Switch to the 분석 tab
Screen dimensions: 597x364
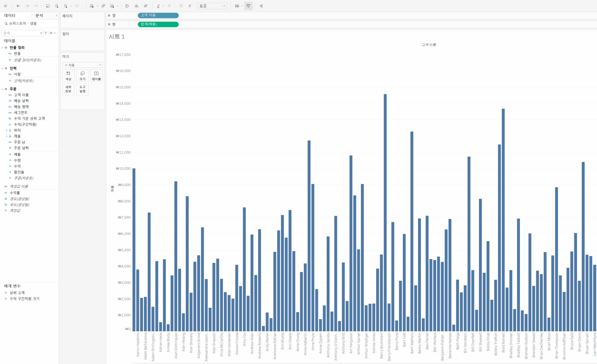[x=39, y=16]
